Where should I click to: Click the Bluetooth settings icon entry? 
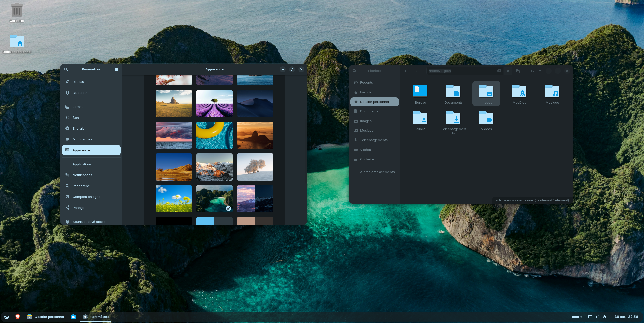click(x=67, y=93)
